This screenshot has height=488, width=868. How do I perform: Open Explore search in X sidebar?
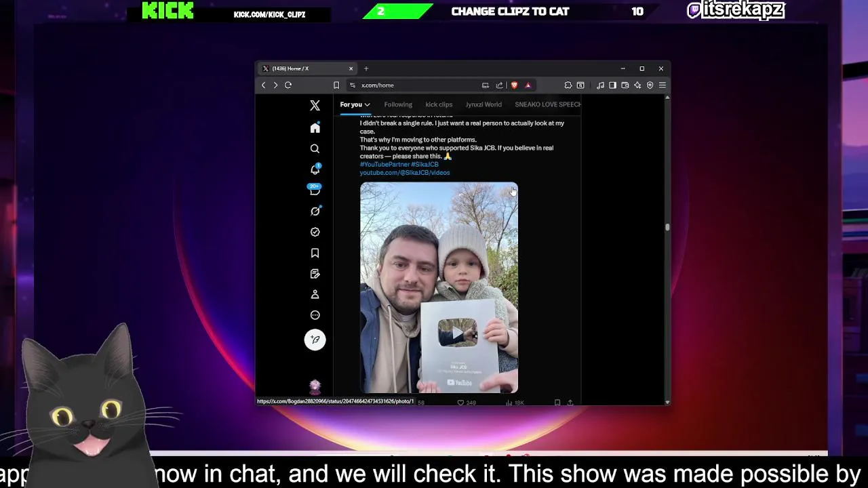(x=315, y=148)
